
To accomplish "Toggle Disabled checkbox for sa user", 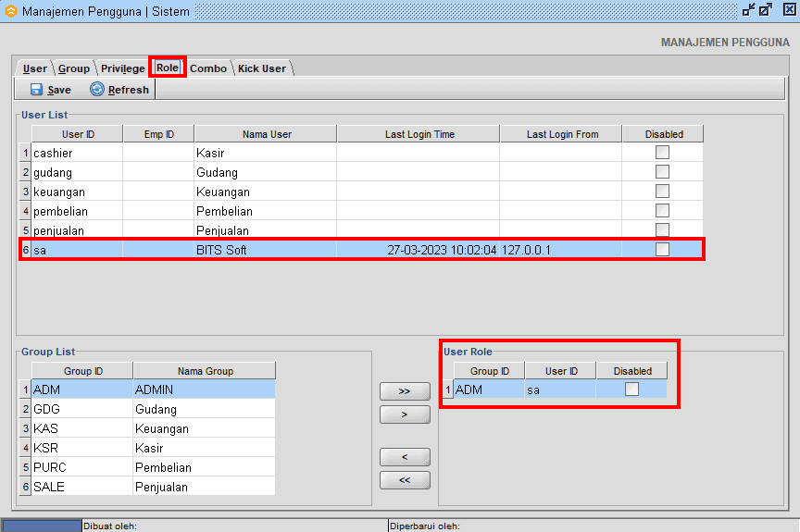I will [x=662, y=250].
